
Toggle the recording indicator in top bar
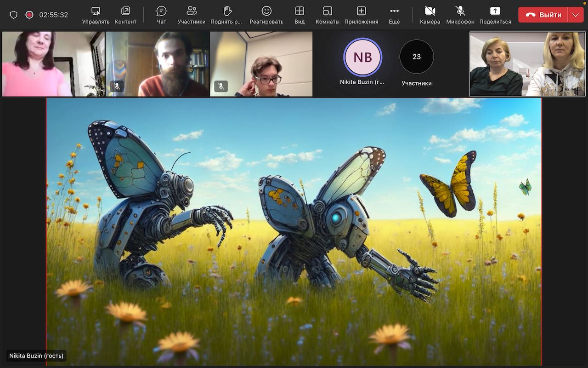[x=29, y=15]
